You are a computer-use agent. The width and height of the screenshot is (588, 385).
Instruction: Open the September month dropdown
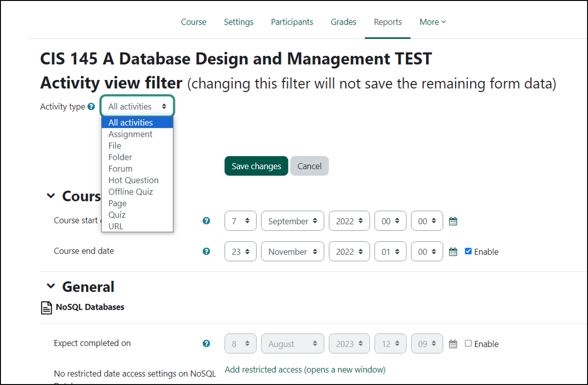click(293, 221)
